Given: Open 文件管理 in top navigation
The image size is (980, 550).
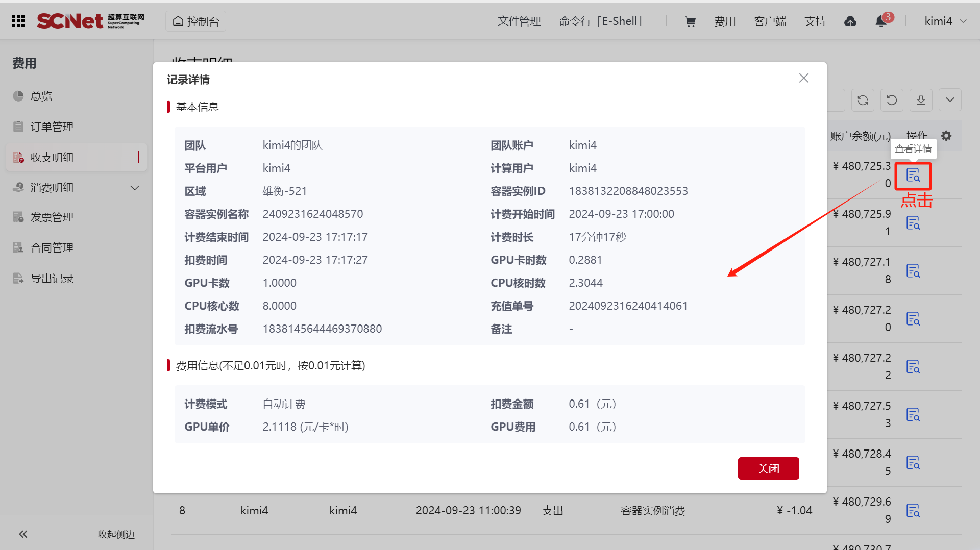Looking at the screenshot, I should [519, 21].
